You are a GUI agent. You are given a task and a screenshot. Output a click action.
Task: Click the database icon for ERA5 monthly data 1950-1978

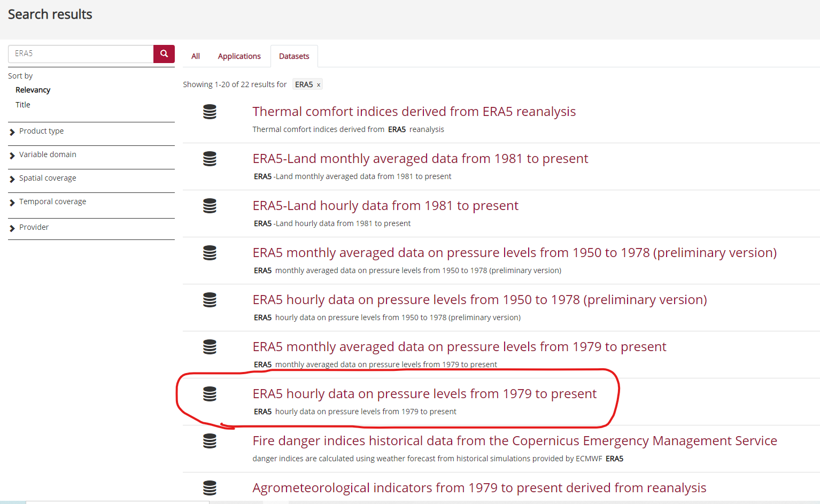coord(210,253)
